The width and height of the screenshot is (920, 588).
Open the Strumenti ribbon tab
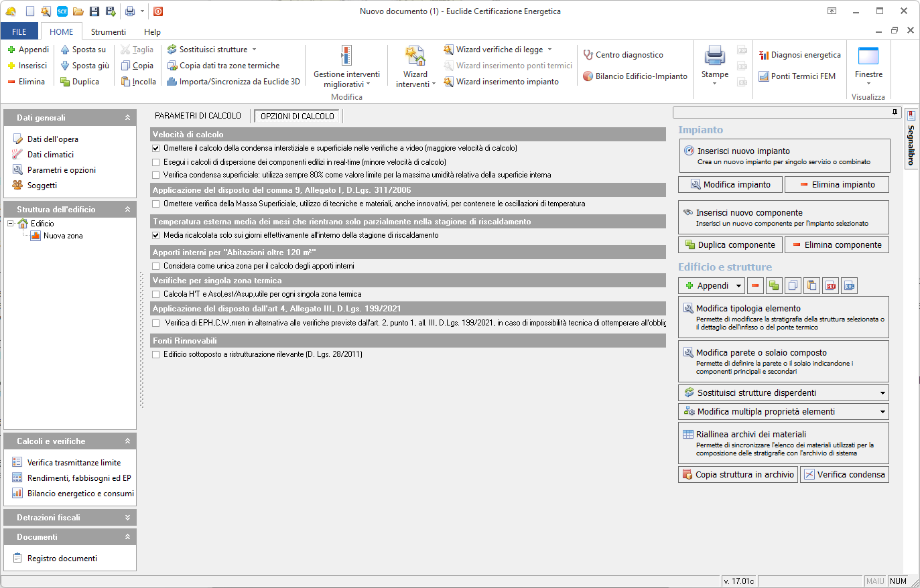pyautogui.click(x=108, y=31)
